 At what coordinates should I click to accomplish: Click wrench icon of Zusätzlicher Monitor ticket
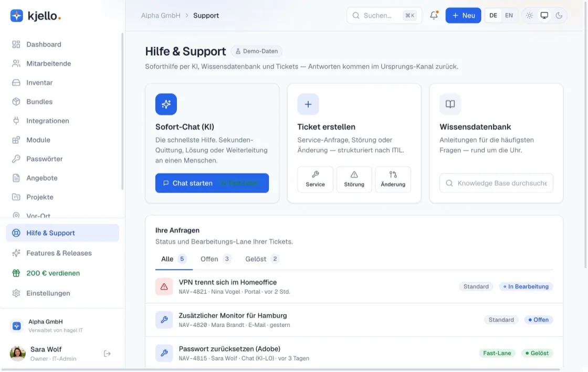coord(164,320)
